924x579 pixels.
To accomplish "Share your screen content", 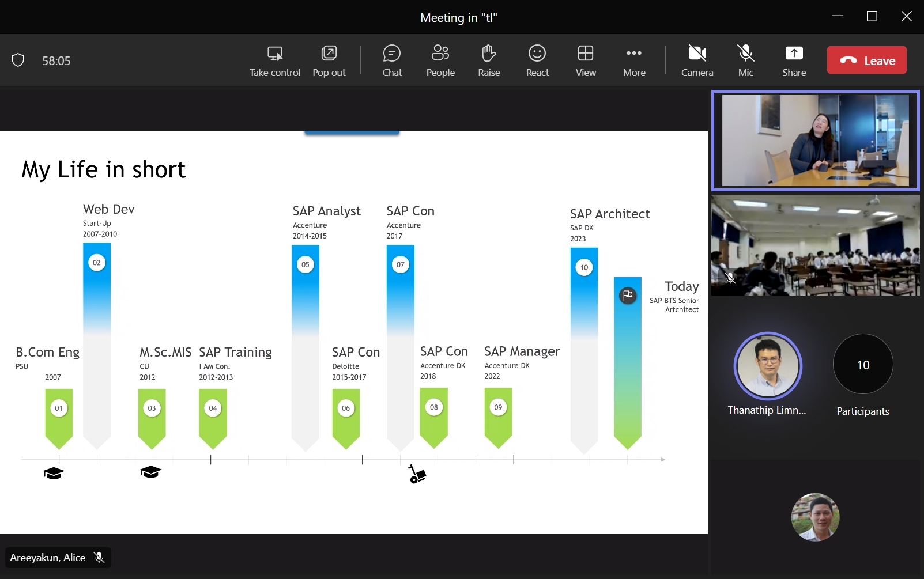I will click(794, 60).
